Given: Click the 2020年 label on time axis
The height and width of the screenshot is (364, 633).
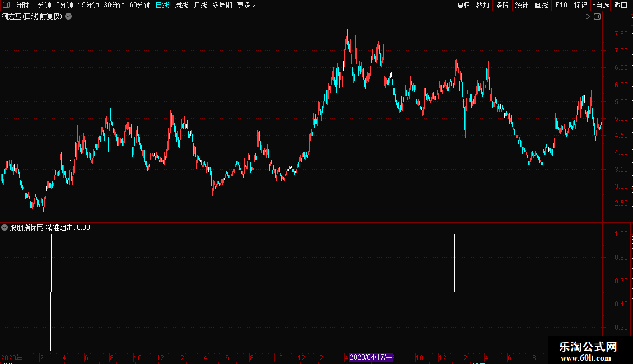Looking at the screenshot, I should pos(12,357).
